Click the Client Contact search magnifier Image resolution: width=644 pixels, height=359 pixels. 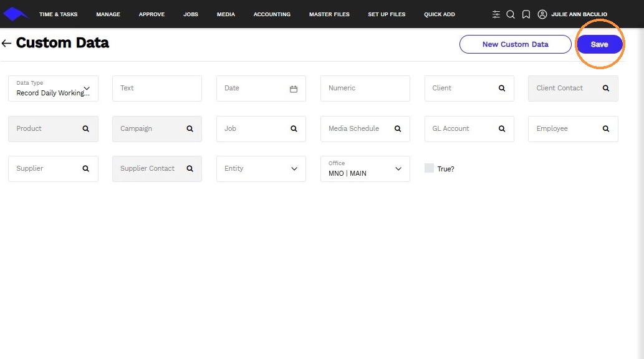606,89
